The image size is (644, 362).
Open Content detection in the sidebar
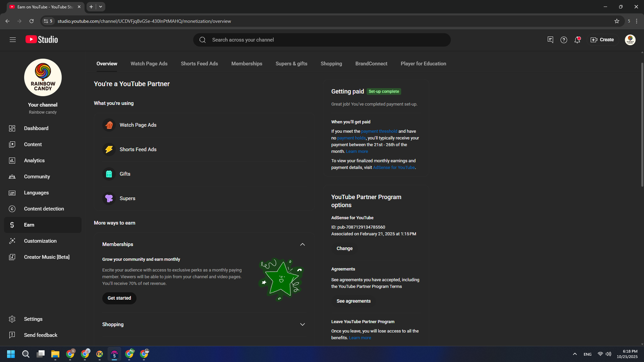[44, 209]
